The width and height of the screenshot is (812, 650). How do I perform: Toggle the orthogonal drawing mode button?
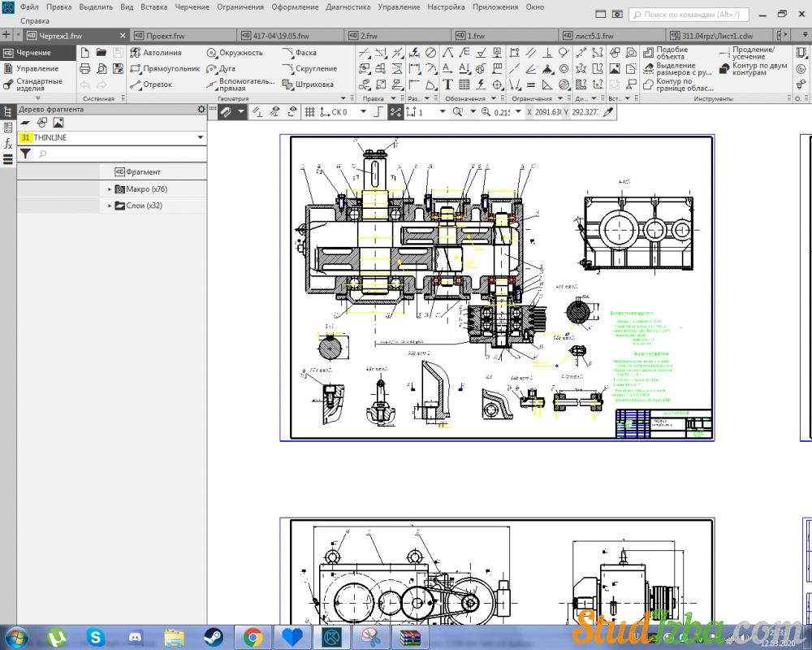pos(378,112)
